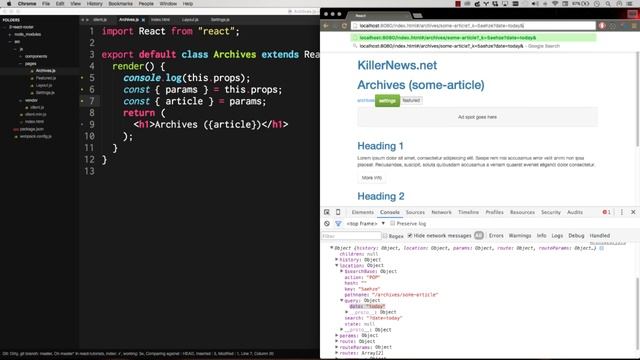Click More Info under Heading 1

coord(371,178)
